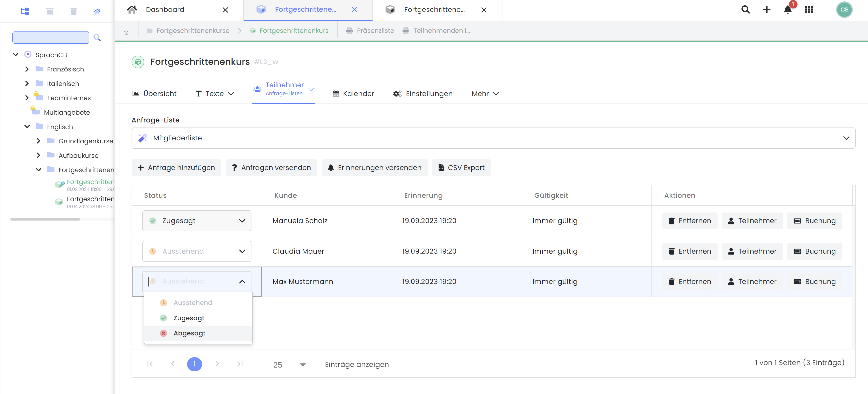Open the trash icon in sidebar
The image size is (868, 394).
coord(73,11)
